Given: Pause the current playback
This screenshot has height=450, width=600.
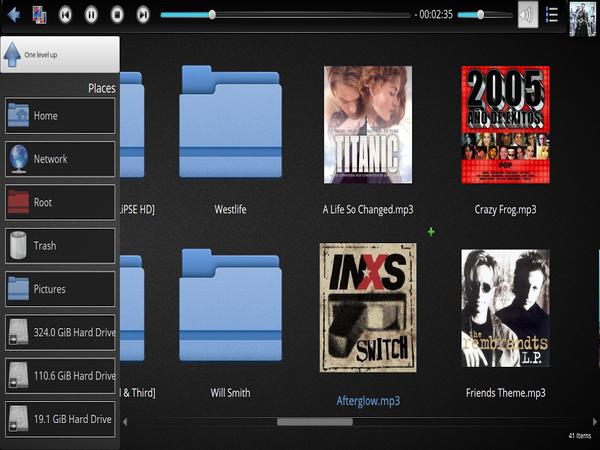Looking at the screenshot, I should coord(91,15).
